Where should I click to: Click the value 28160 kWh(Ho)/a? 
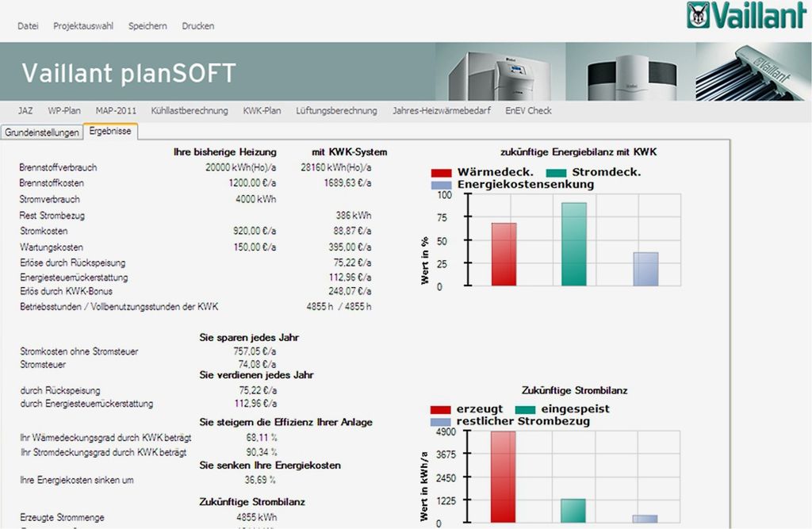coord(336,168)
